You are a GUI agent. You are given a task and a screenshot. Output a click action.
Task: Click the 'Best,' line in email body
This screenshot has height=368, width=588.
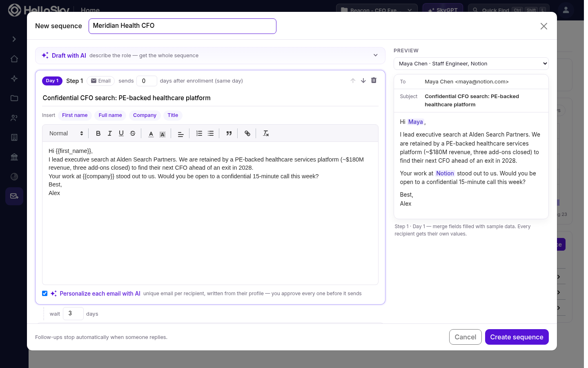55,185
